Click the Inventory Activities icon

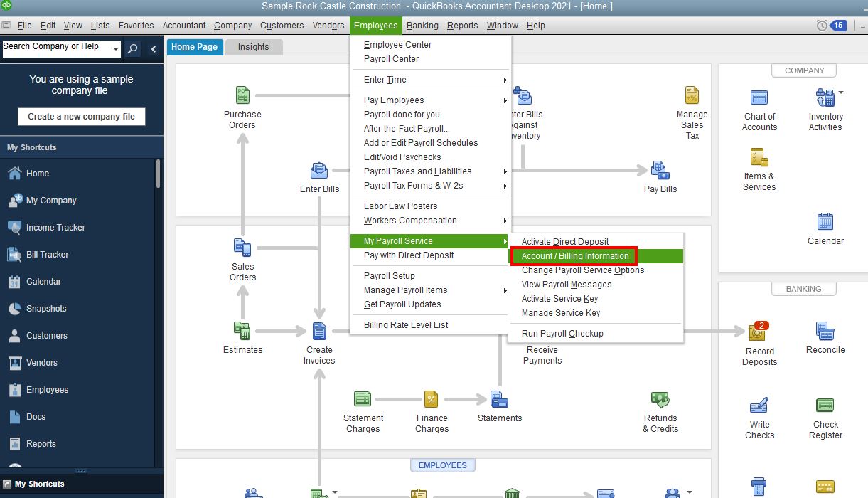tap(825, 97)
